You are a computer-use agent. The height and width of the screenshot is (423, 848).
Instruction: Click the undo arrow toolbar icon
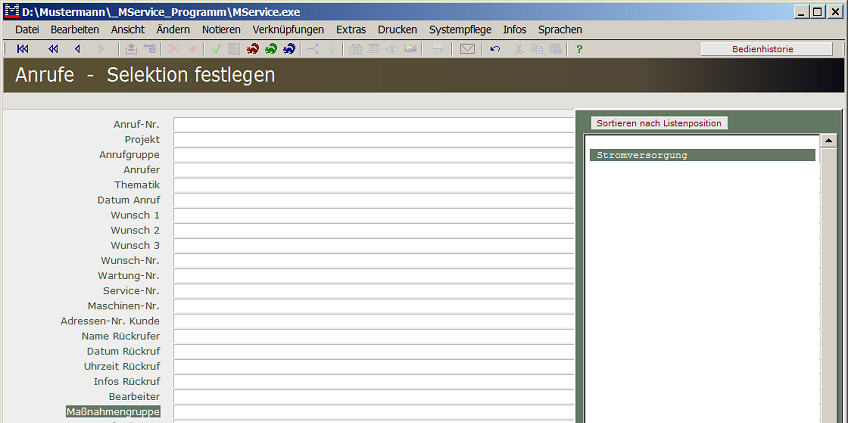point(495,49)
